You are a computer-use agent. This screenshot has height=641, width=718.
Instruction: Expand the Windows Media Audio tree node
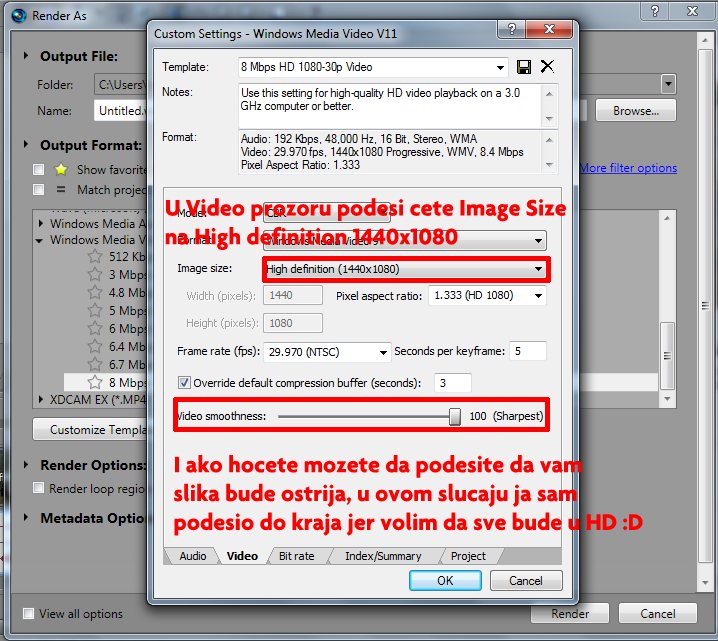pyautogui.click(x=41, y=223)
